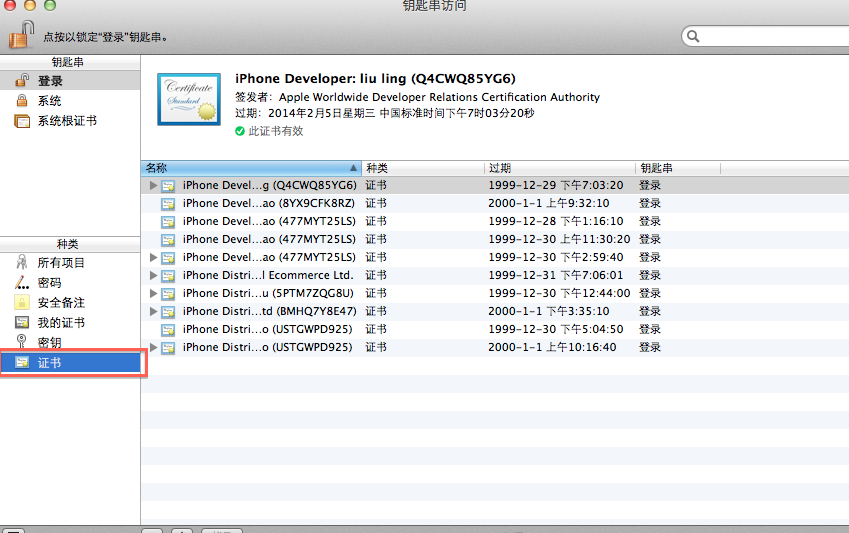This screenshot has width=849, height=533.
Task: Click the magnifier icon in the search box
Action: tap(693, 36)
